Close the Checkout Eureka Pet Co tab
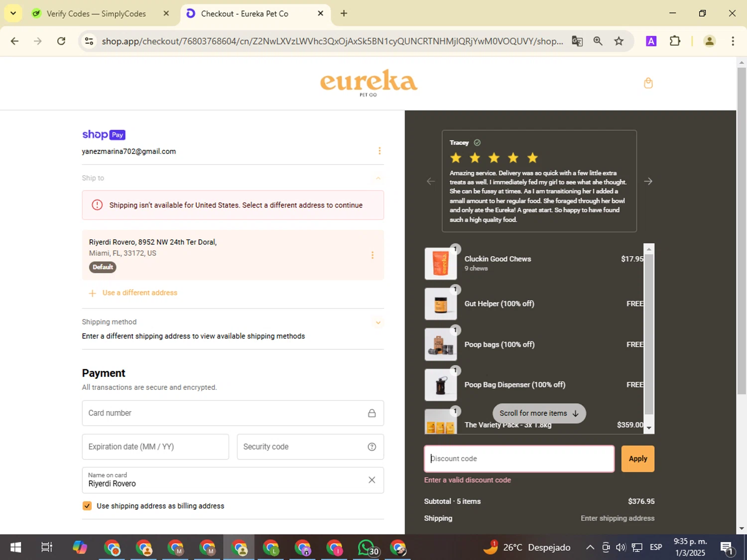 pyautogui.click(x=321, y=13)
